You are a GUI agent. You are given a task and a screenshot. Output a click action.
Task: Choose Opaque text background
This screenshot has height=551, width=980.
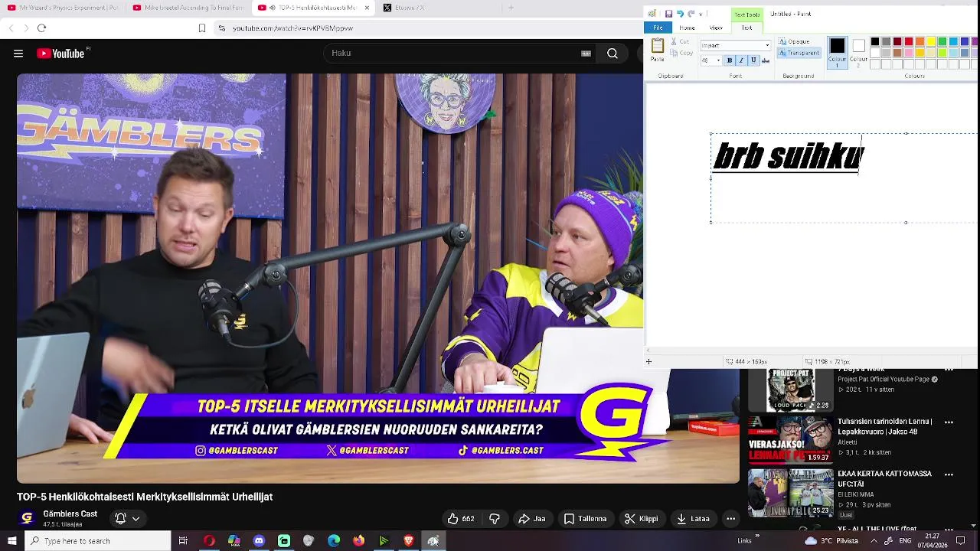794,41
